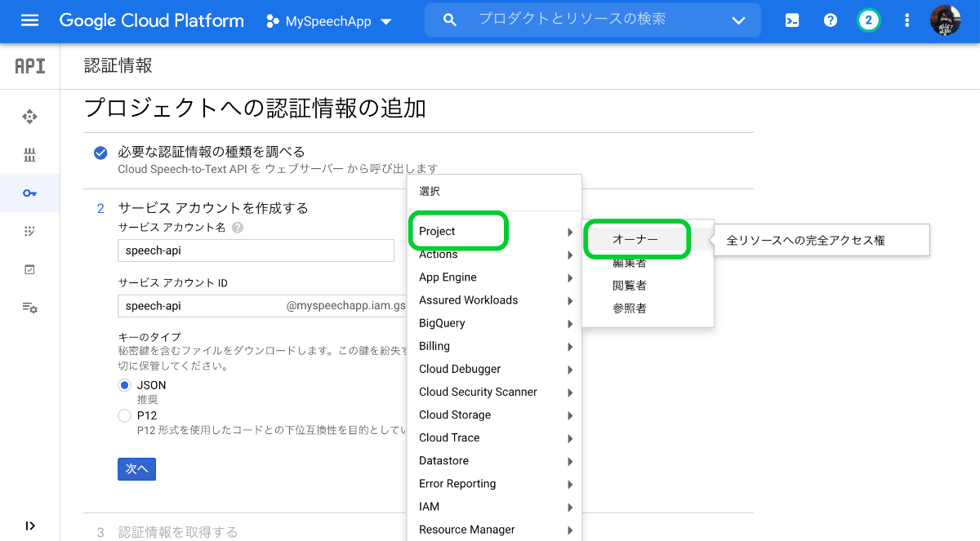
Task: Expand the App Engine submenu arrow
Action: [x=570, y=278]
